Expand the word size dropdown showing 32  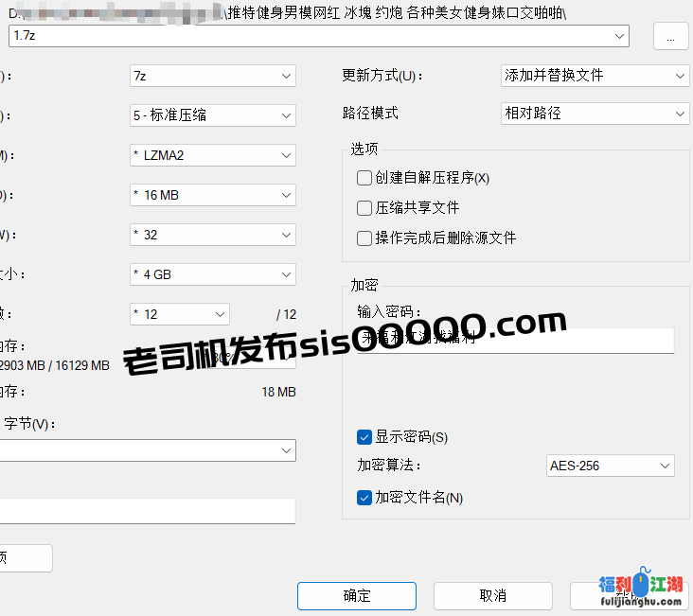pyautogui.click(x=286, y=235)
